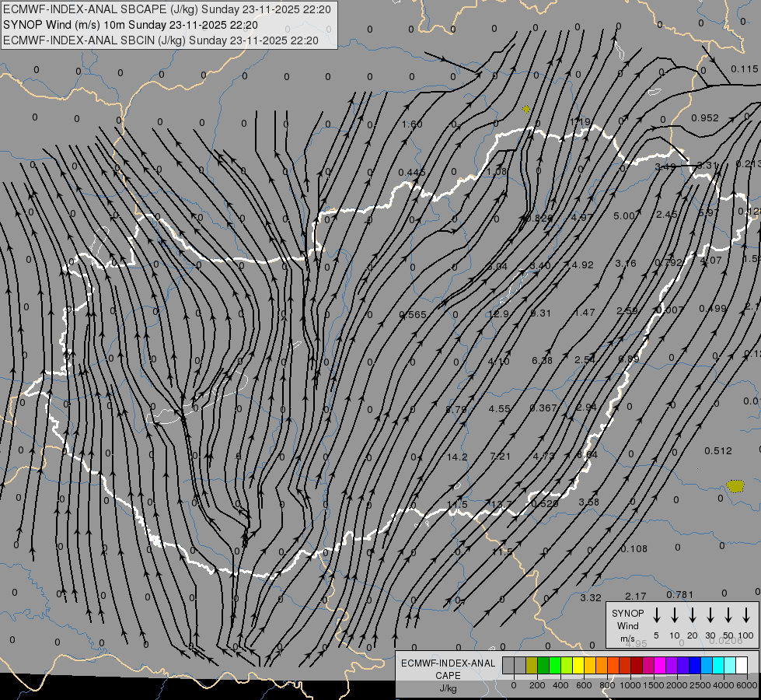Click the 7.21 value on the map
This screenshot has width=761, height=700.
tap(501, 456)
